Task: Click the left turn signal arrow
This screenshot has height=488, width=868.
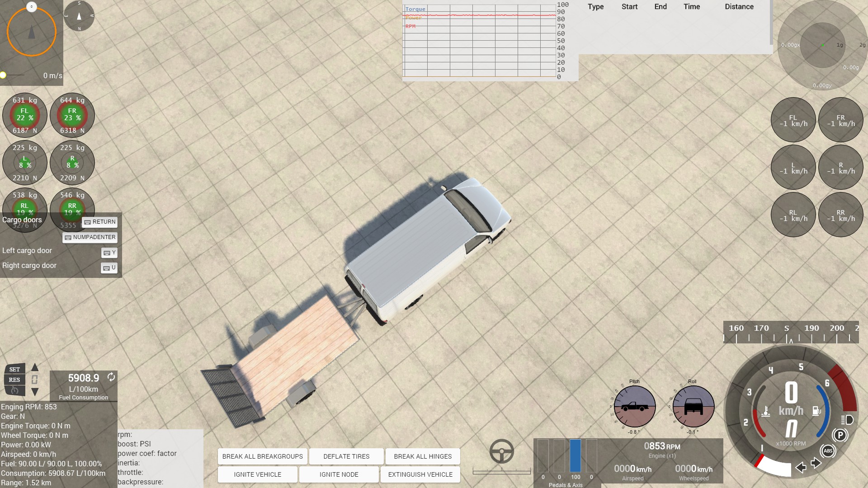Action: coord(801,467)
